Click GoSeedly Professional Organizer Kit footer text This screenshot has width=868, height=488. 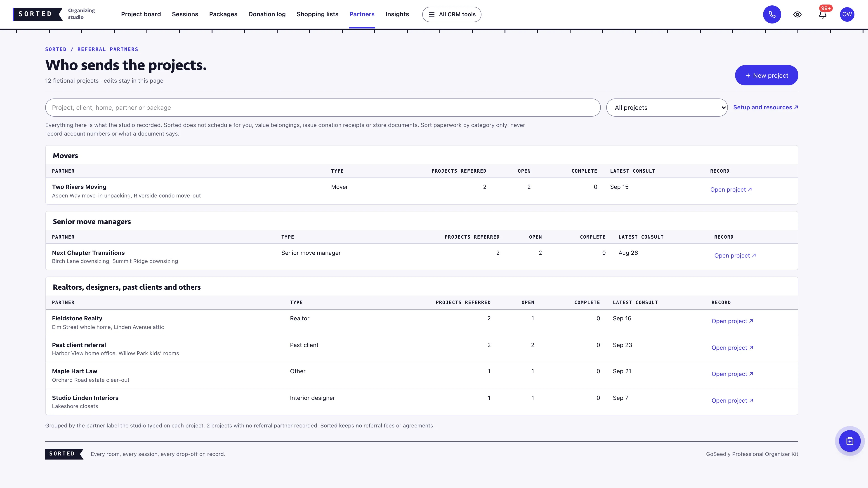pos(752,454)
